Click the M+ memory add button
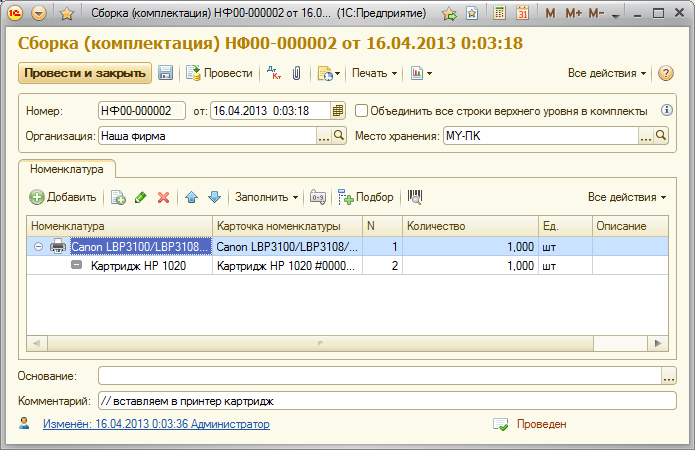This screenshot has width=695, height=450. [x=574, y=14]
